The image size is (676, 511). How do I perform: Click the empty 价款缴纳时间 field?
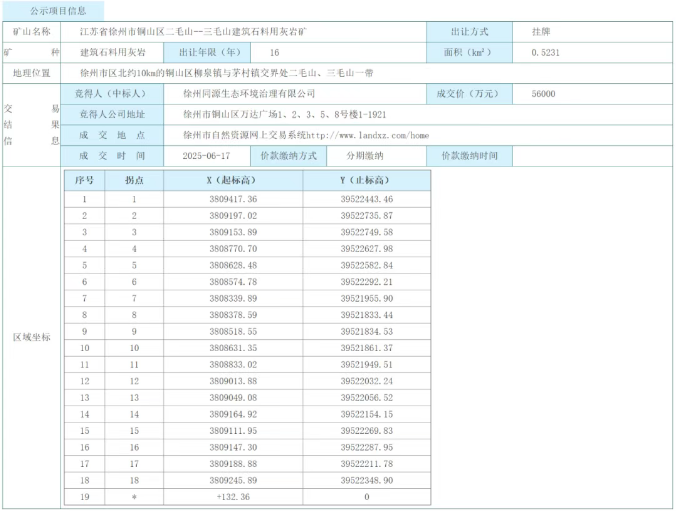pos(587,156)
